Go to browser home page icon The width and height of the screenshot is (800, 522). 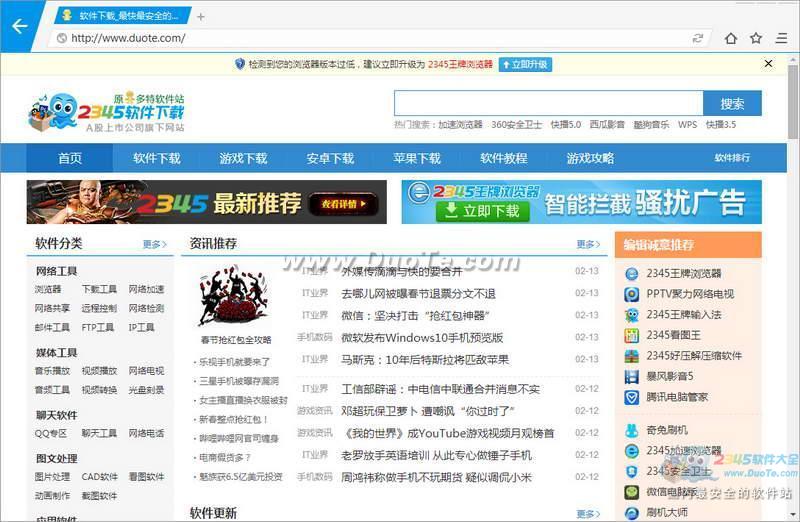click(731, 38)
